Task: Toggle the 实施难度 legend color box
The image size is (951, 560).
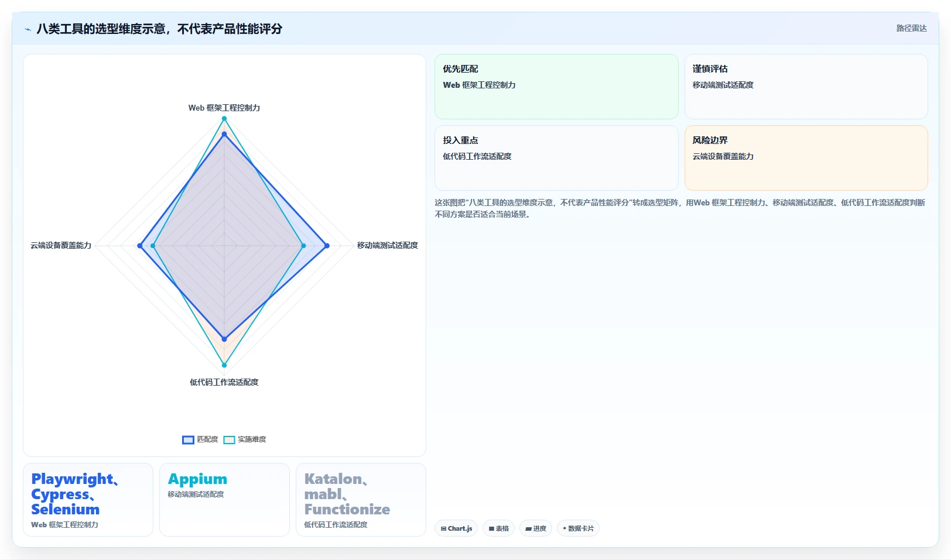Action: (x=229, y=440)
